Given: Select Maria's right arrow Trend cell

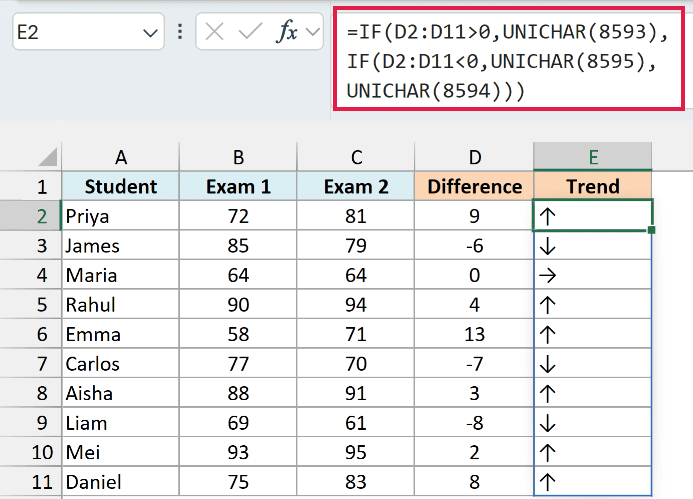Looking at the screenshot, I should [593, 275].
